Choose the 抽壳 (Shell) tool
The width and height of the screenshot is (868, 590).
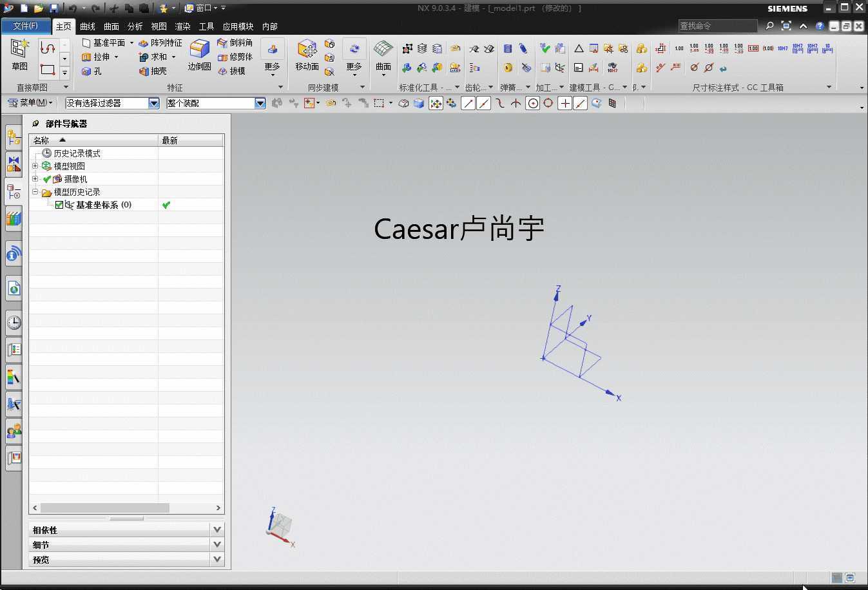pos(153,71)
